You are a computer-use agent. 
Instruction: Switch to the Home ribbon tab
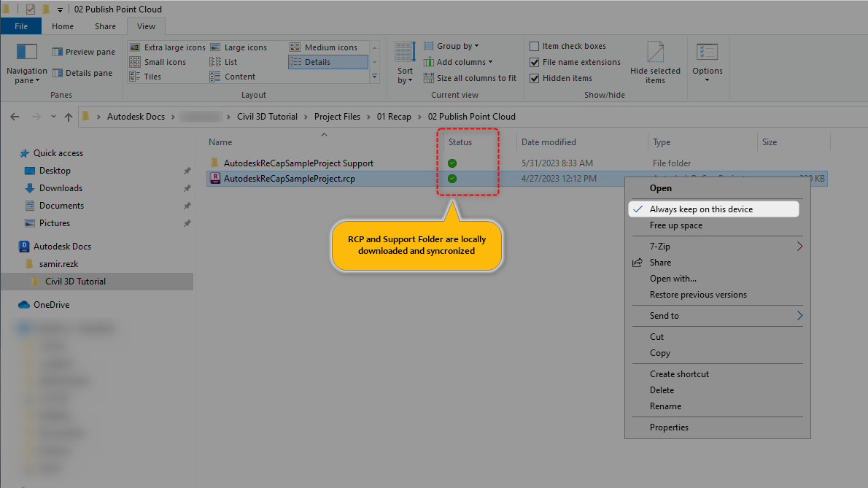click(x=62, y=26)
